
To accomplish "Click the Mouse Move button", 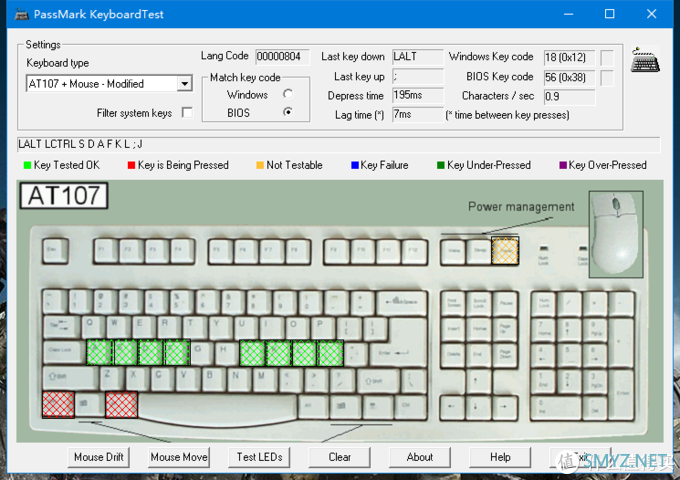I will pyautogui.click(x=179, y=457).
